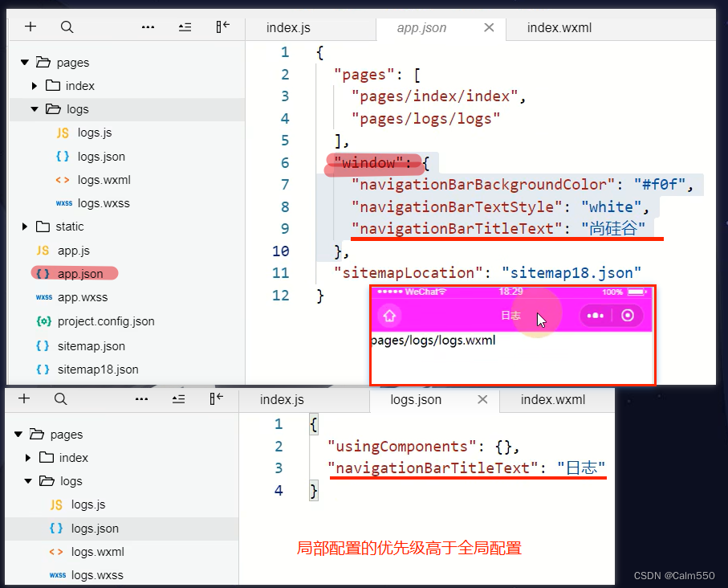This screenshot has height=588, width=728.
Task: Click "pages/logs/logs" string on line 4
Action: pyautogui.click(x=425, y=119)
